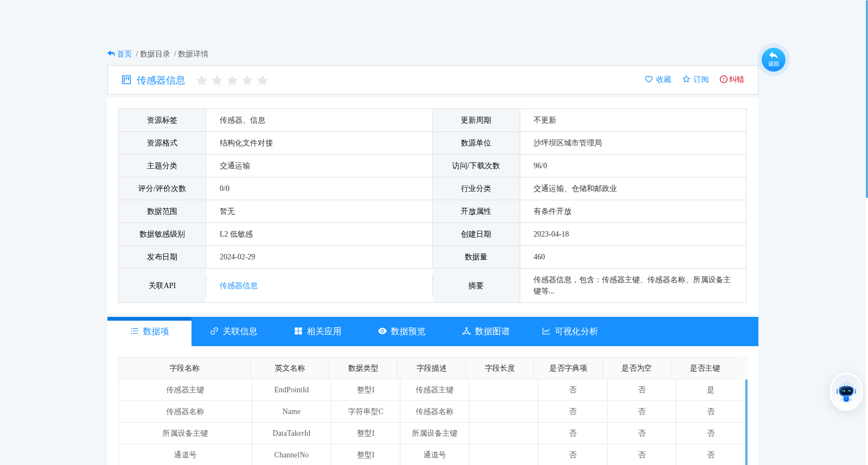Click the 是否为空 column header

pos(636,368)
